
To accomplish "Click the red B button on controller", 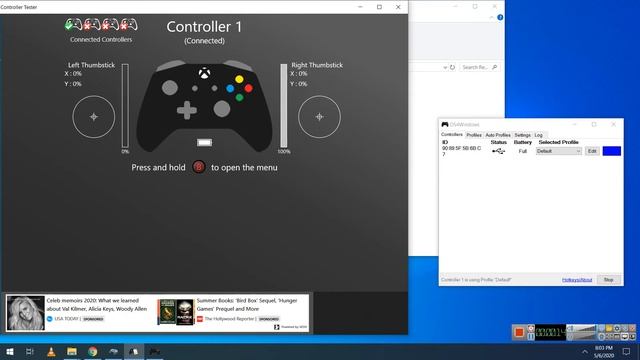I will tap(249, 88).
